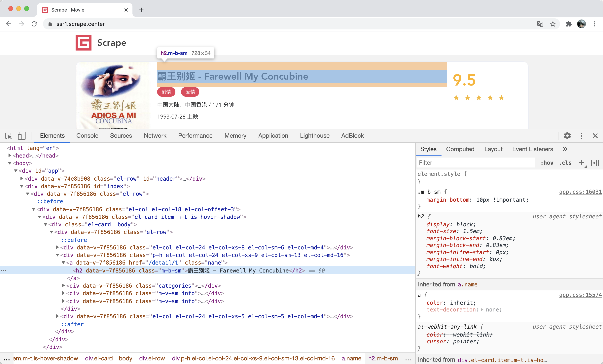Viewport: 603px width, 364px height.
Task: Toggle the .cls class editor
Action: 565,163
